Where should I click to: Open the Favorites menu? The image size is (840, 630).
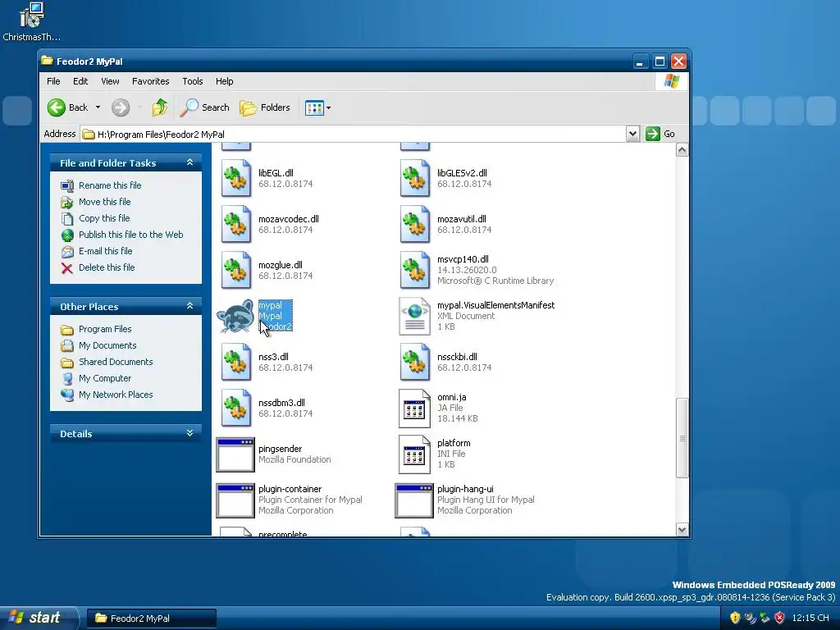[151, 81]
